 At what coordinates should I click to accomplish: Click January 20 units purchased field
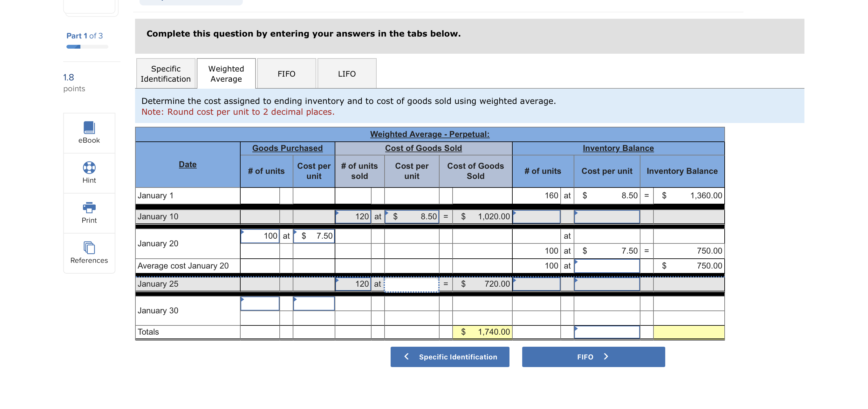(260, 236)
